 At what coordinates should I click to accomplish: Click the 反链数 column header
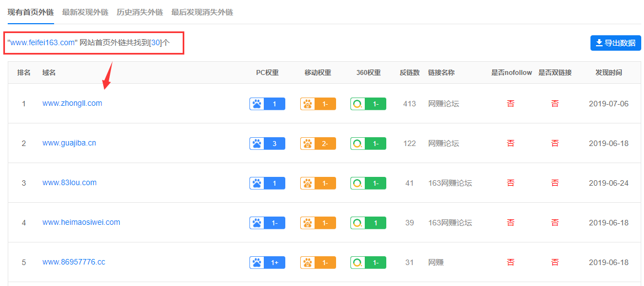point(409,73)
